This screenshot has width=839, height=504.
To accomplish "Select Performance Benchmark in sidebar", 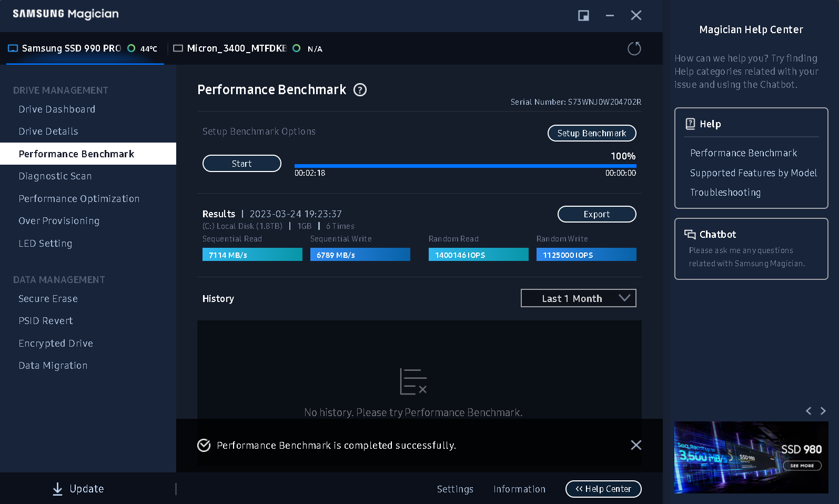I will (88, 154).
